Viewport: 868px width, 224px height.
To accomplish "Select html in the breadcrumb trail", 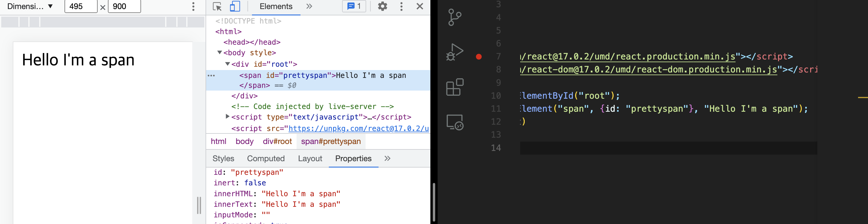I will pyautogui.click(x=219, y=141).
